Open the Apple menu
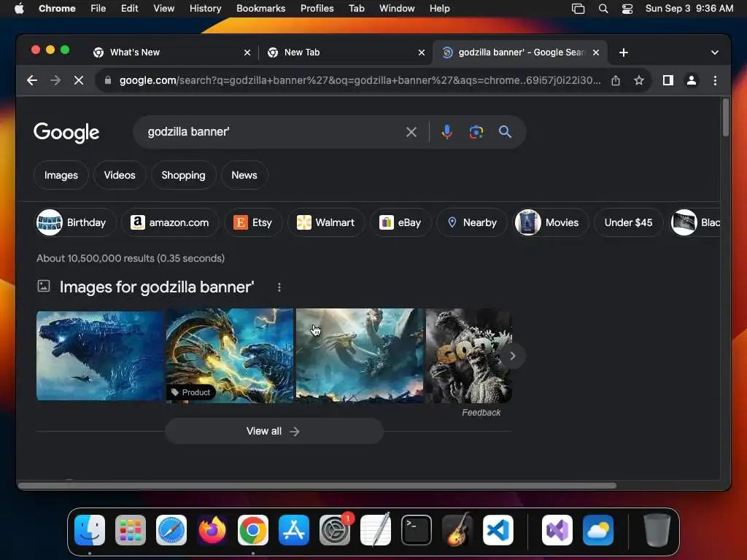The height and width of the screenshot is (560, 747). point(19,9)
